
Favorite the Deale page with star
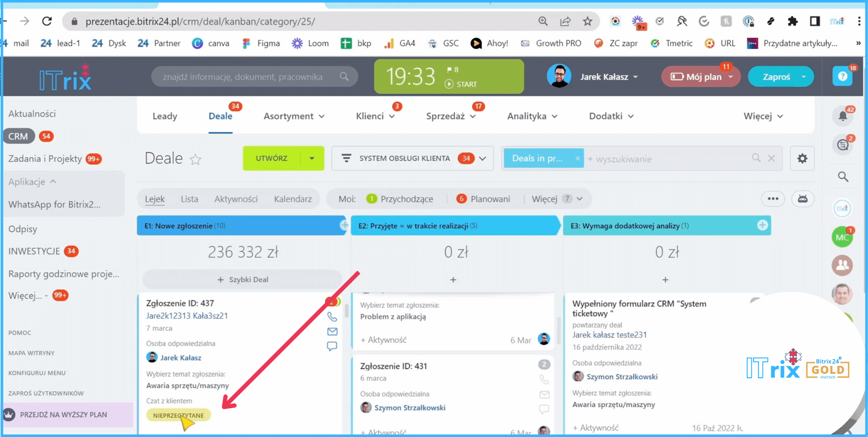[x=195, y=159]
